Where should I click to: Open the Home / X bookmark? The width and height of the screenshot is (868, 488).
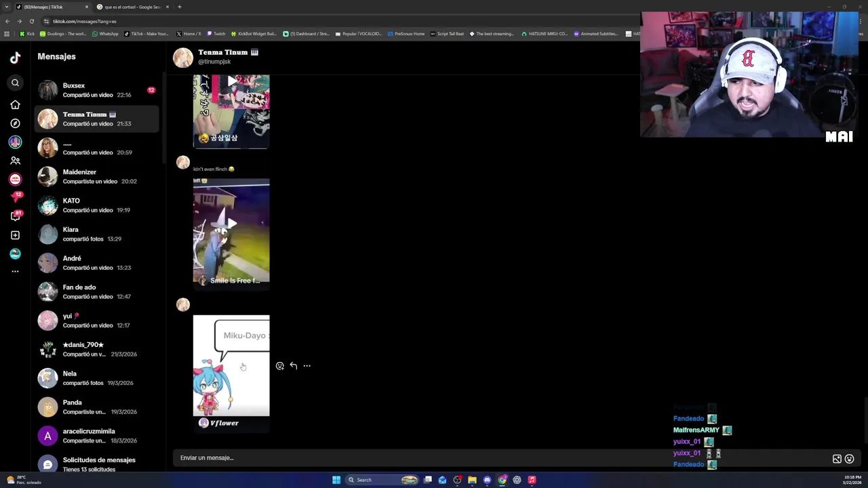(x=189, y=33)
